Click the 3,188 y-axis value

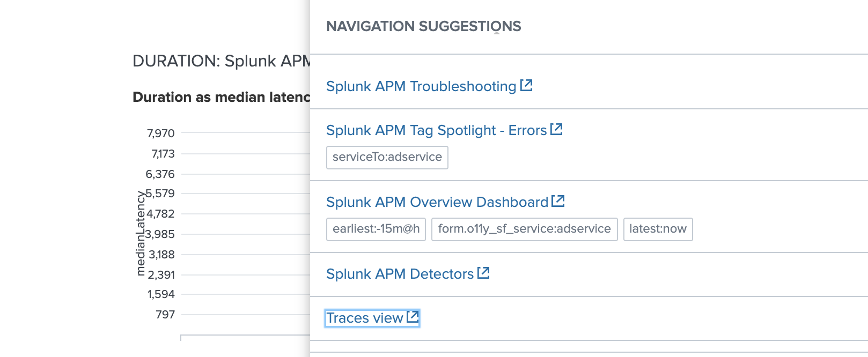click(161, 255)
